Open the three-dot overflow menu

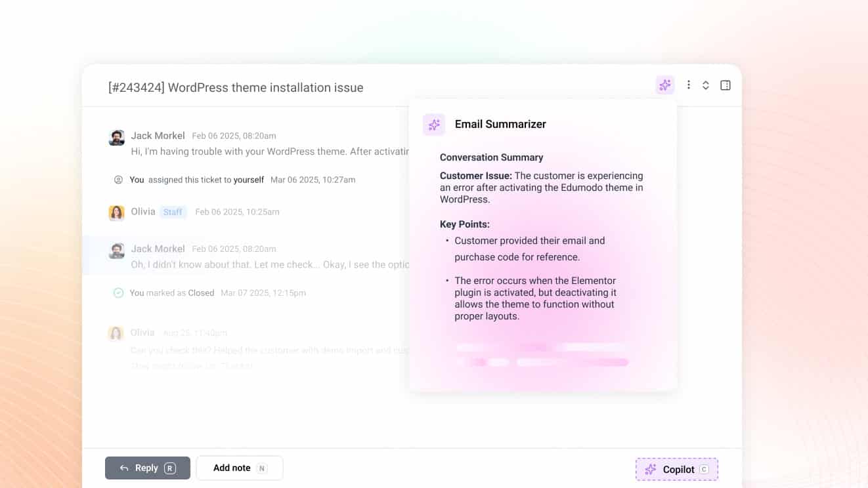tap(688, 85)
